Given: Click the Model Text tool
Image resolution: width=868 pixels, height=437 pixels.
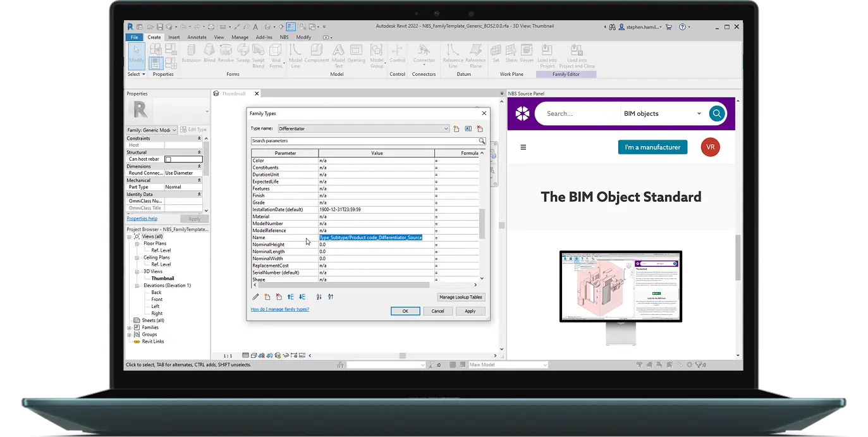Looking at the screenshot, I should [x=338, y=56].
